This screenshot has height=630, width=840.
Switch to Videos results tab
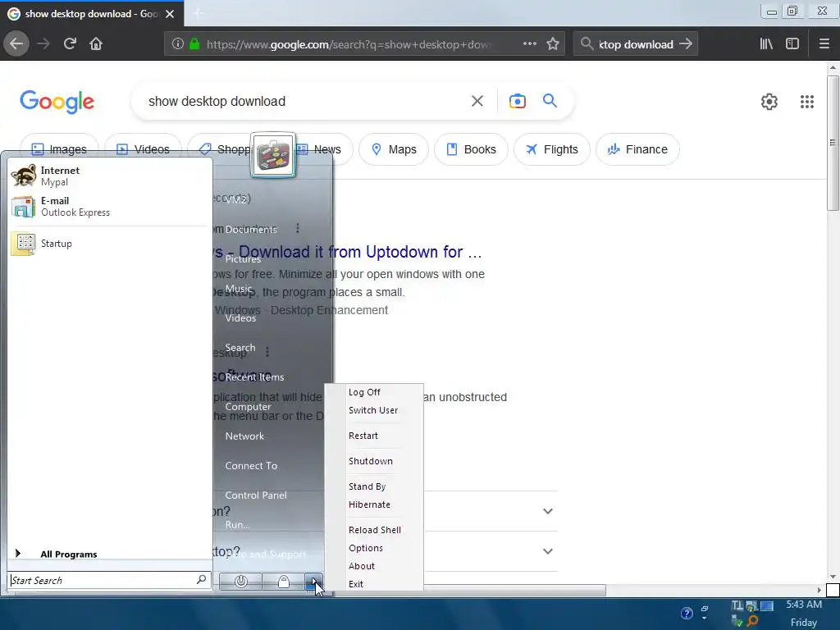point(143,149)
